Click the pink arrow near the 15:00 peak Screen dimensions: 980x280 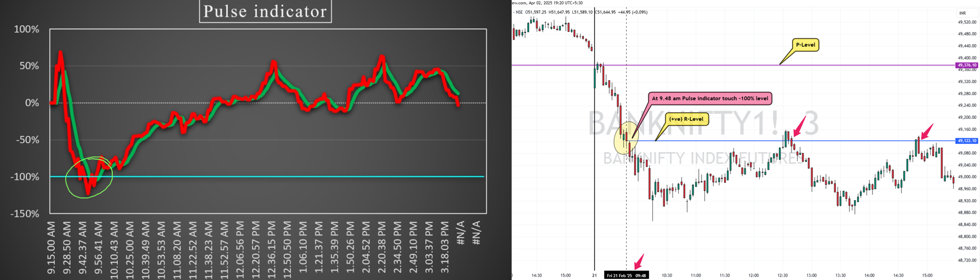tap(926, 132)
